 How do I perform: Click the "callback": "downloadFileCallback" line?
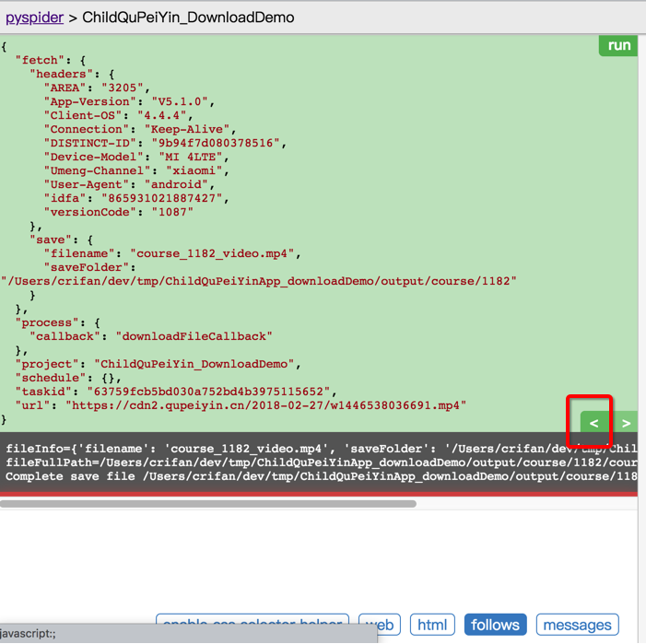(151, 336)
